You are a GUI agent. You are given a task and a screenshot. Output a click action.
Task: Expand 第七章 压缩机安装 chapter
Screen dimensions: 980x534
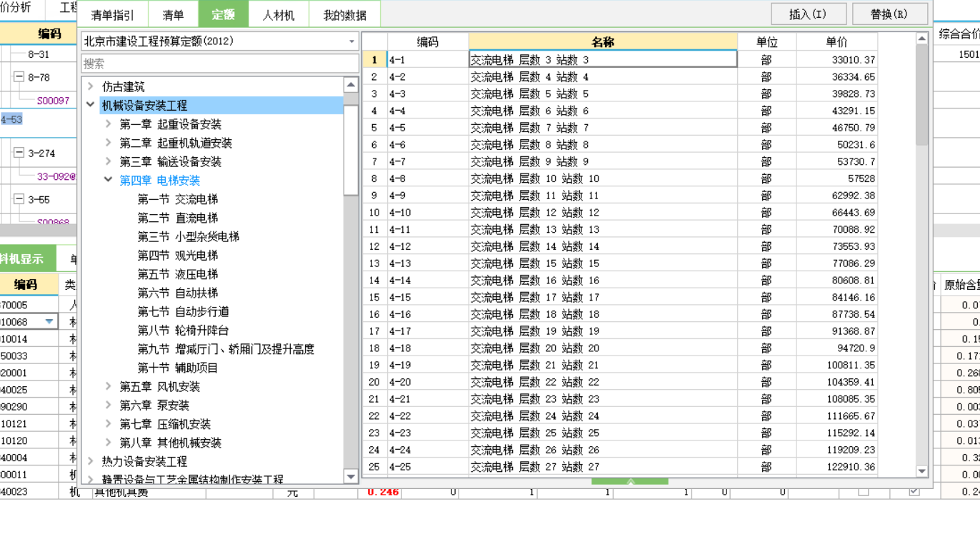point(108,423)
